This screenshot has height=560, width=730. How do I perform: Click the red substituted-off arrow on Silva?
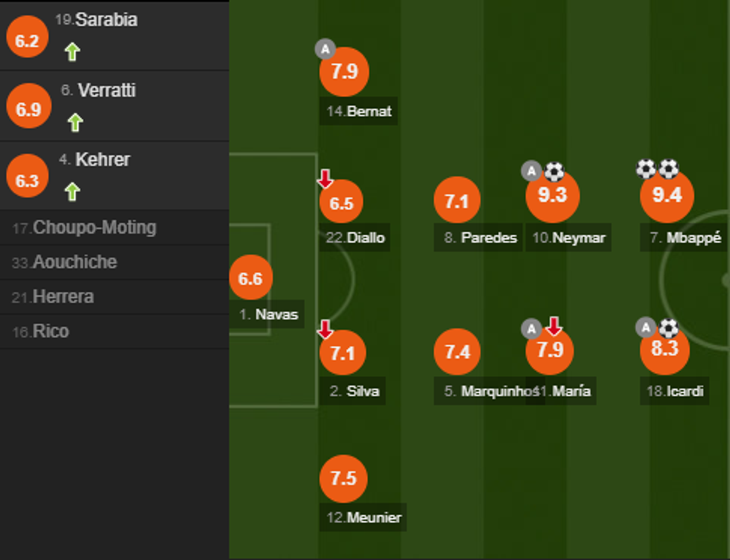pyautogui.click(x=326, y=328)
